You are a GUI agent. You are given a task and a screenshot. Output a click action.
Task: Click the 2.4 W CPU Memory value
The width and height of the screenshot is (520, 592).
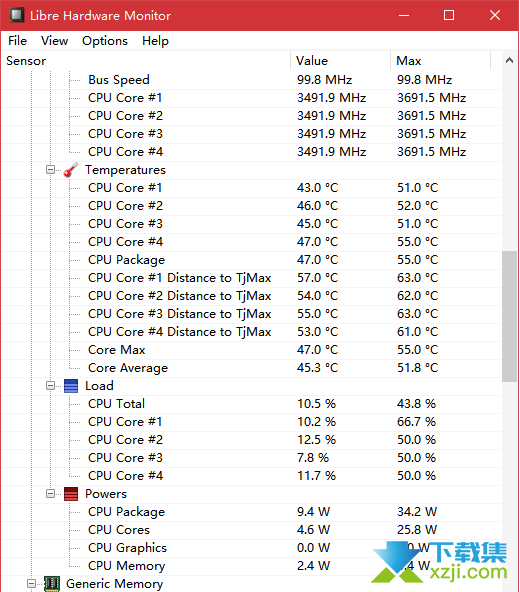(313, 566)
